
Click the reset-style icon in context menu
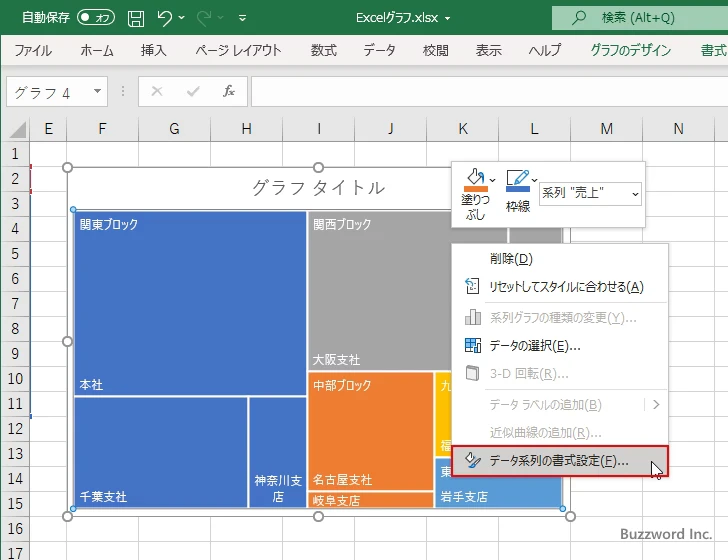coord(472,287)
